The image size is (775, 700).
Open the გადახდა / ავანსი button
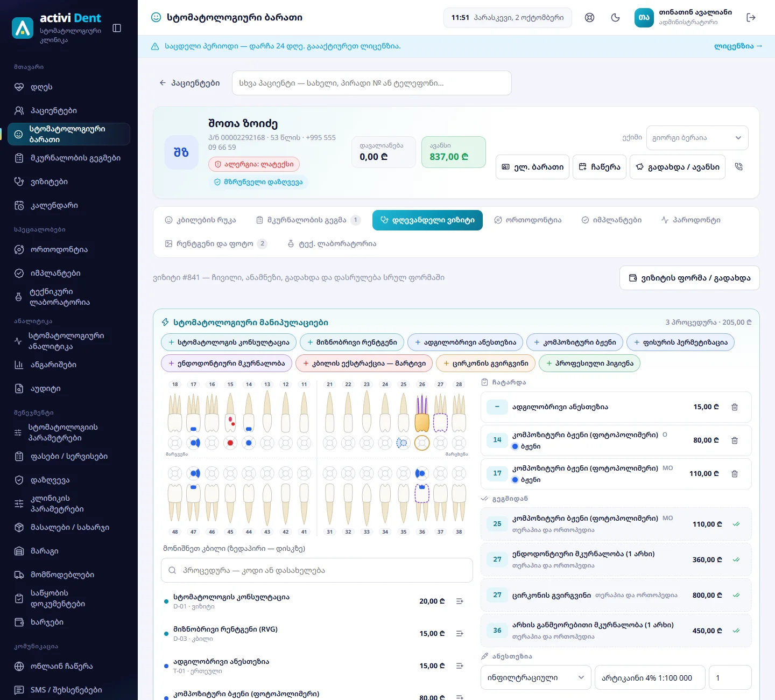point(678,167)
